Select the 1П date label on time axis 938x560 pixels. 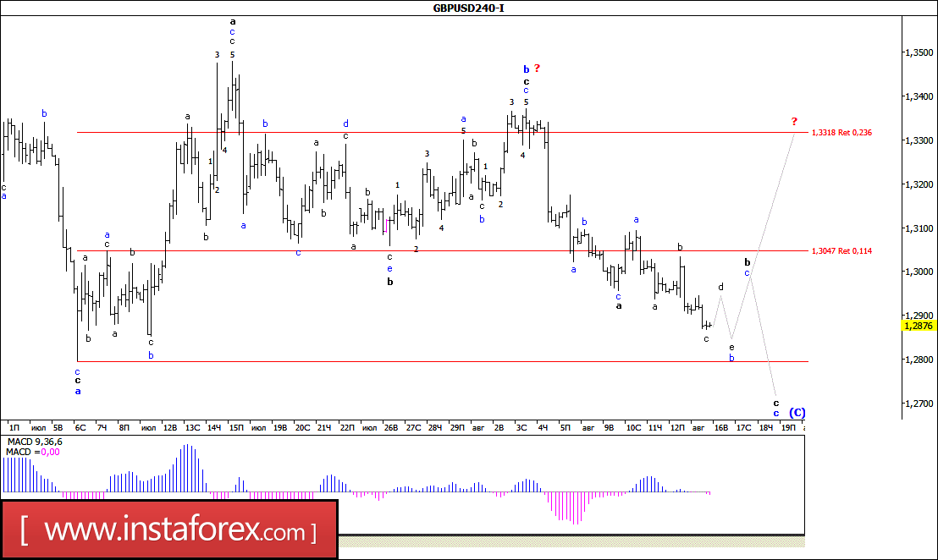click(x=14, y=428)
